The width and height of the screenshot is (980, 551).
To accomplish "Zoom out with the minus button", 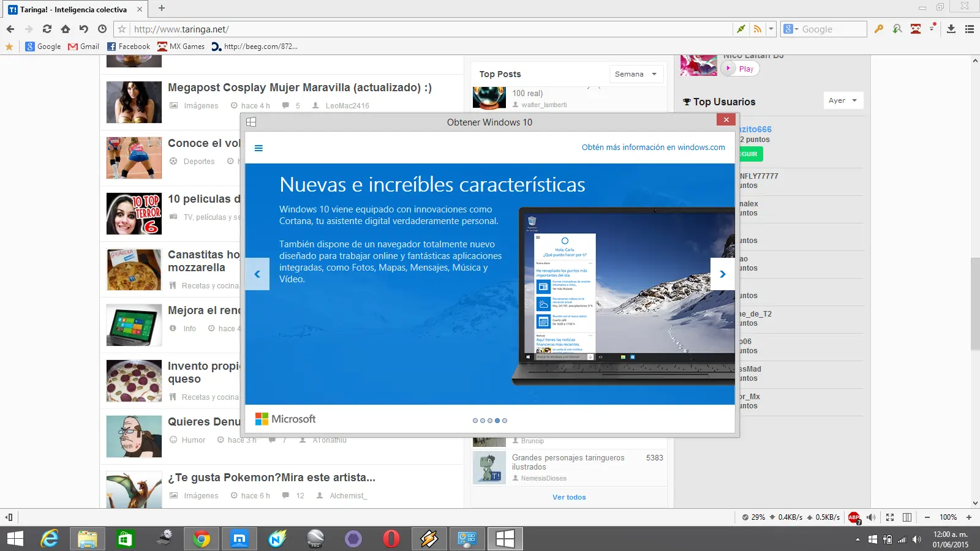I will point(927,517).
